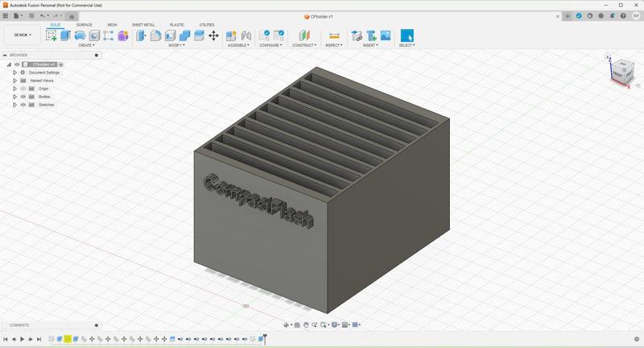The height and width of the screenshot is (348, 644).
Task: Open the Inspect dropdown menu
Action: [334, 45]
